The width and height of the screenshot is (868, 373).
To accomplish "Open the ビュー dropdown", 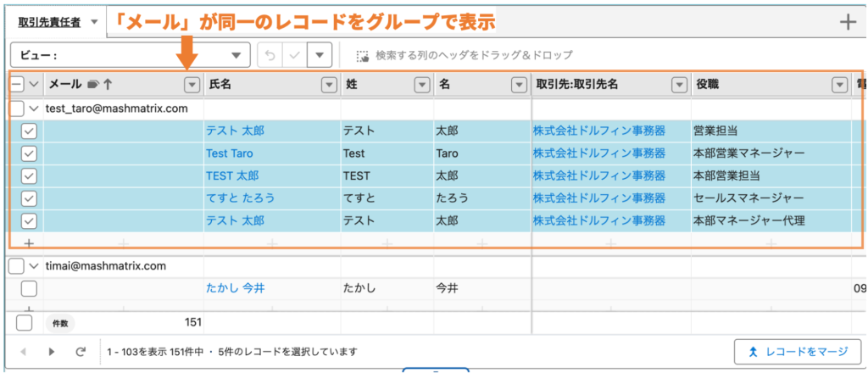I will (x=131, y=55).
